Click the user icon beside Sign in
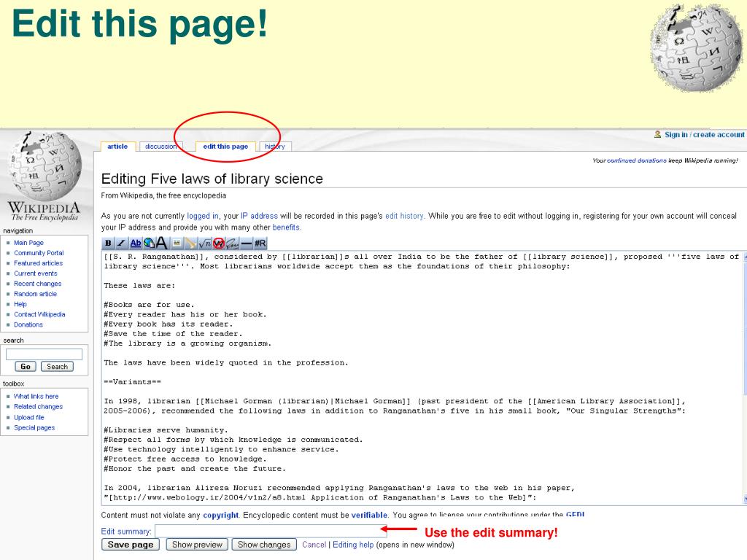747x560 pixels. pos(657,134)
